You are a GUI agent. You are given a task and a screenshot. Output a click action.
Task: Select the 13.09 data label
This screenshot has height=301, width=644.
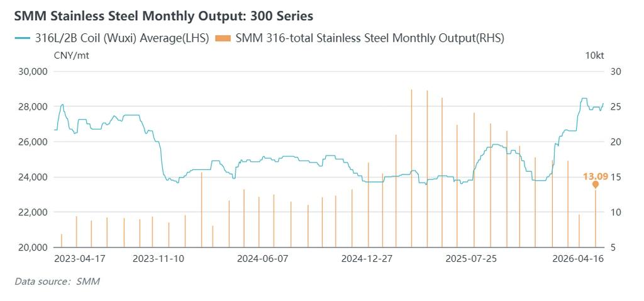click(596, 176)
